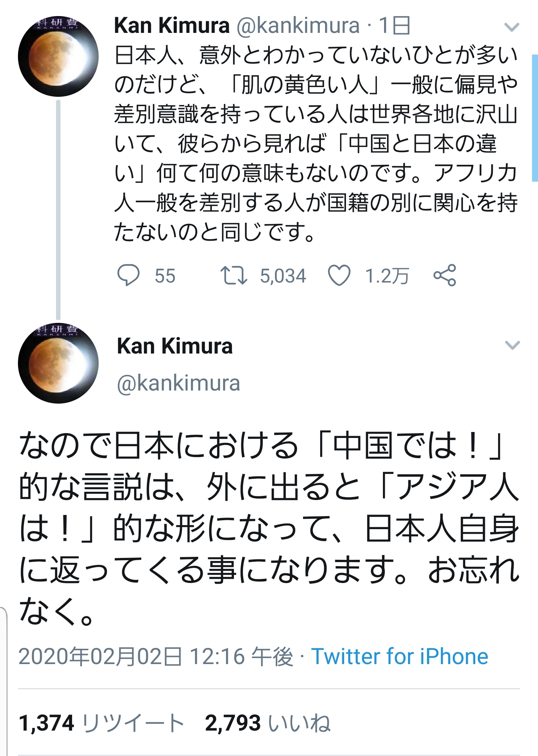Open the first tweet's moon profile picture

58,56
